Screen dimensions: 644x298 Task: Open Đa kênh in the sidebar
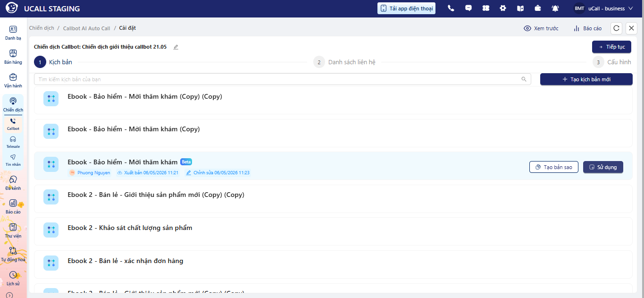tap(13, 183)
